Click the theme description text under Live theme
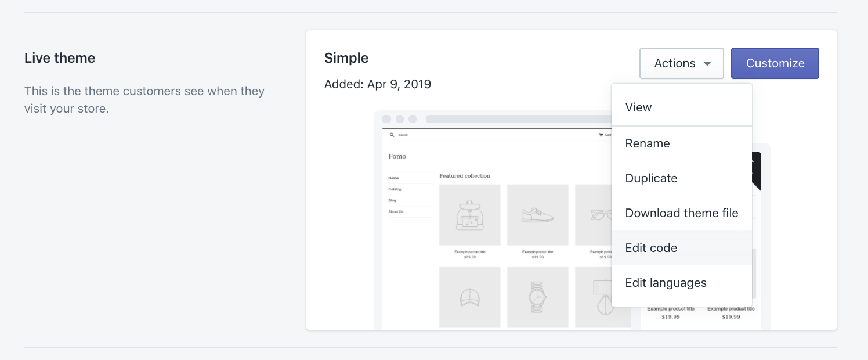The height and width of the screenshot is (360, 868). [144, 100]
